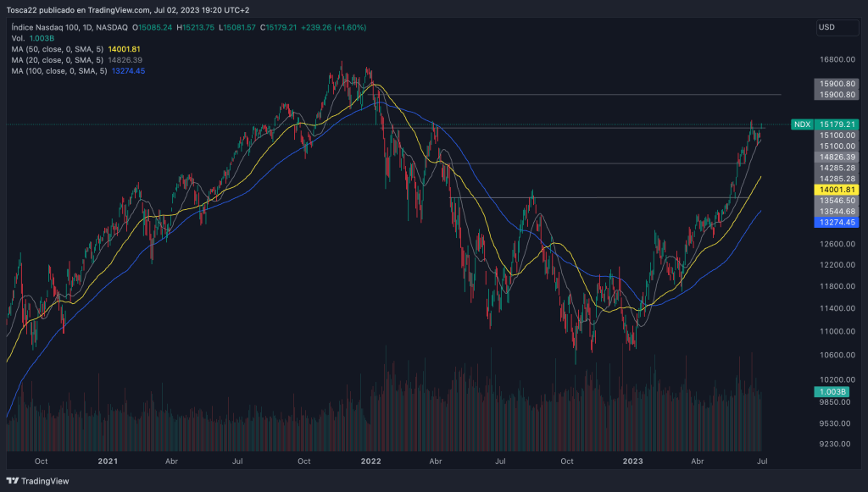This screenshot has height=492, width=868.
Task: Click the MA 20 indicator legend
Action: pyautogui.click(x=56, y=60)
